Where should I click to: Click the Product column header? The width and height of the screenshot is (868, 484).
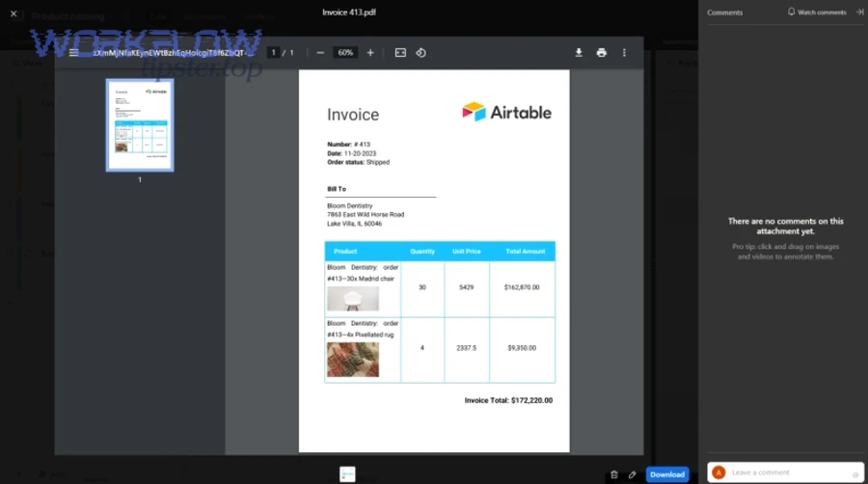tap(345, 251)
